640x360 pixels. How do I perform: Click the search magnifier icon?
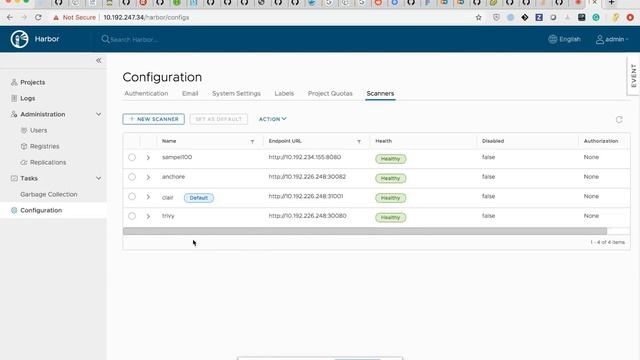click(105, 39)
